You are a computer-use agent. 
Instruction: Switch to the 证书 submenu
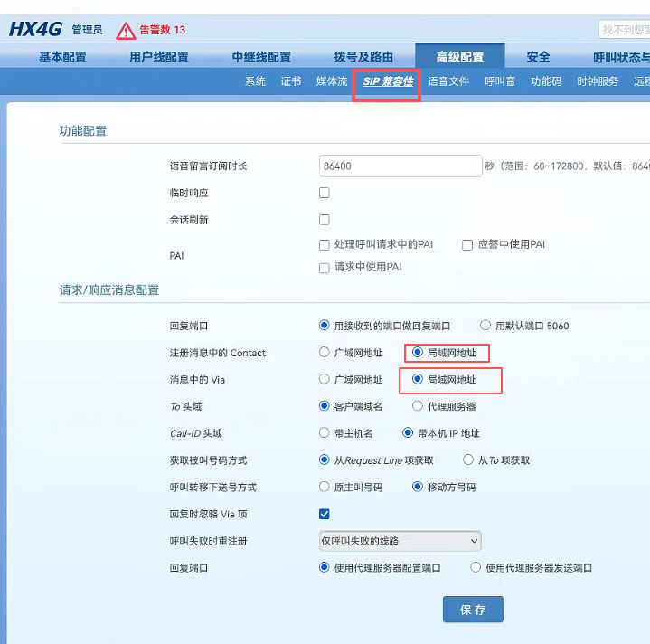point(291,81)
